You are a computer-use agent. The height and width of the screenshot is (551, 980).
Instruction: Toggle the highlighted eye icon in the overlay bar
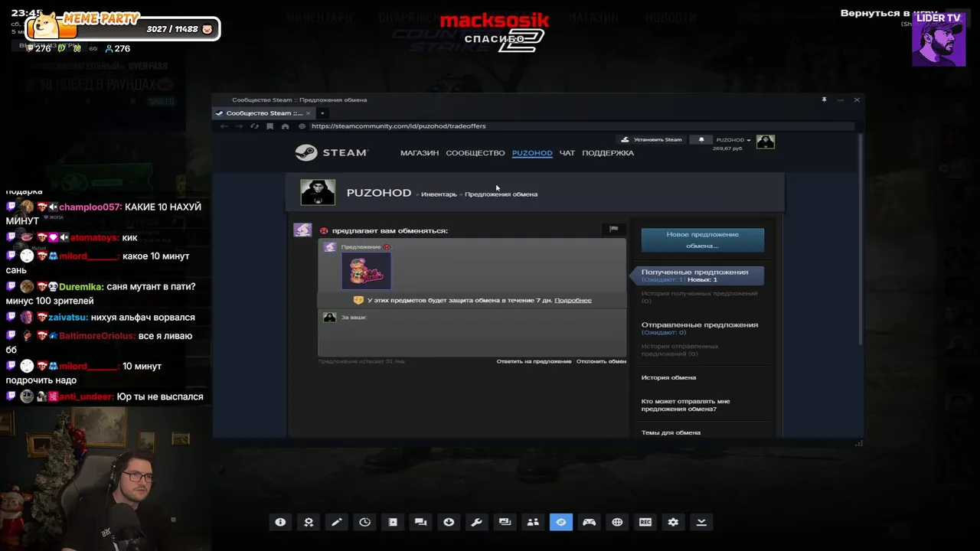tap(561, 522)
